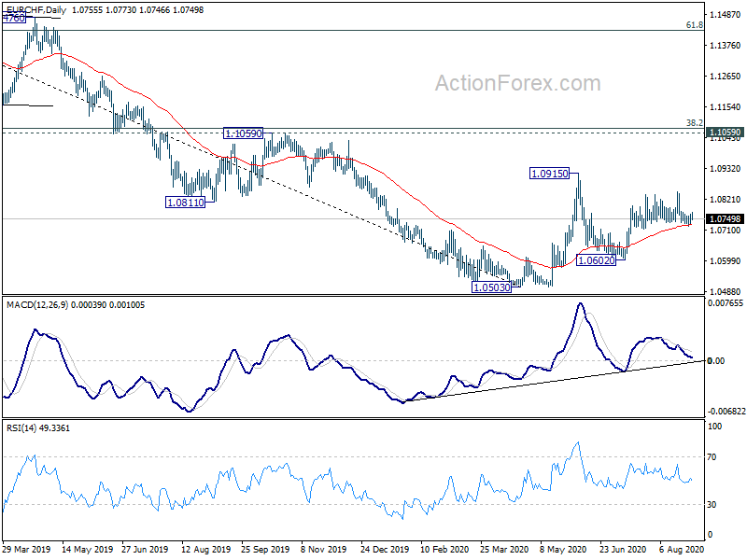747x560 pixels.
Task: Click the 23 Jun 2020 date label
Action: [623, 549]
